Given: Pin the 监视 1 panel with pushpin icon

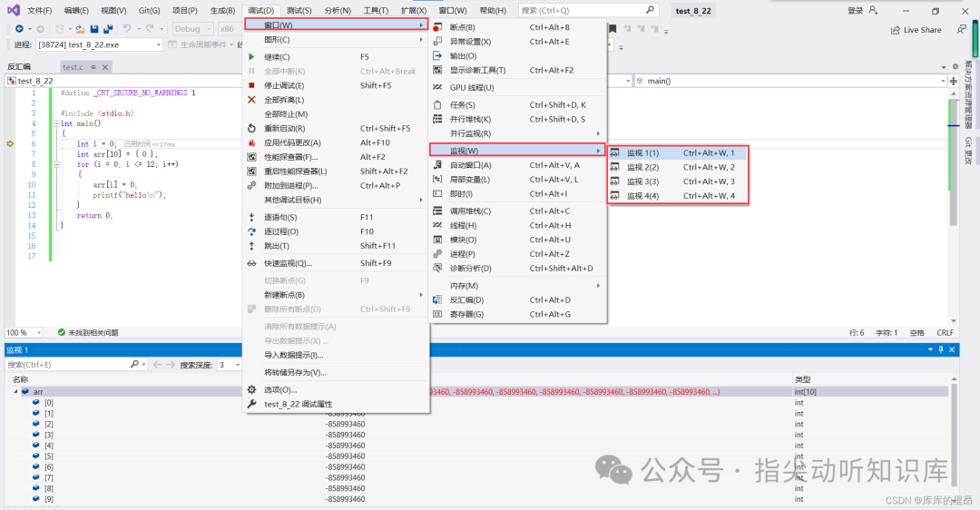Looking at the screenshot, I should click(x=941, y=349).
